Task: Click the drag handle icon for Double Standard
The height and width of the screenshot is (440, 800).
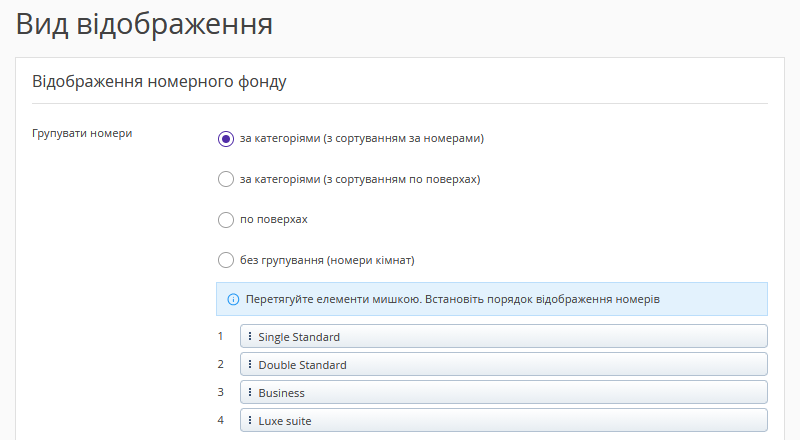Action: (250, 364)
